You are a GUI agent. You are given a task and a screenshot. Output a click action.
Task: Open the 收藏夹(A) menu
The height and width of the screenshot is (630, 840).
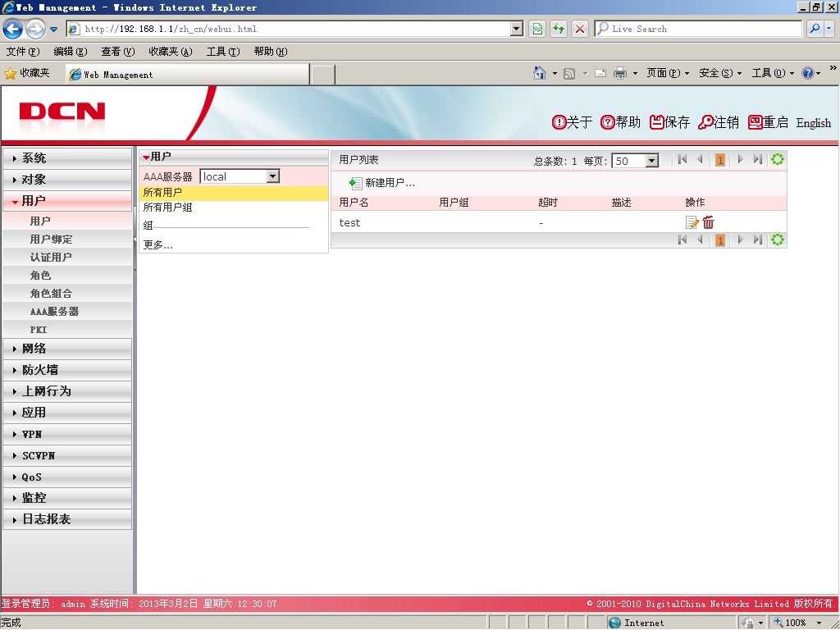click(x=171, y=52)
